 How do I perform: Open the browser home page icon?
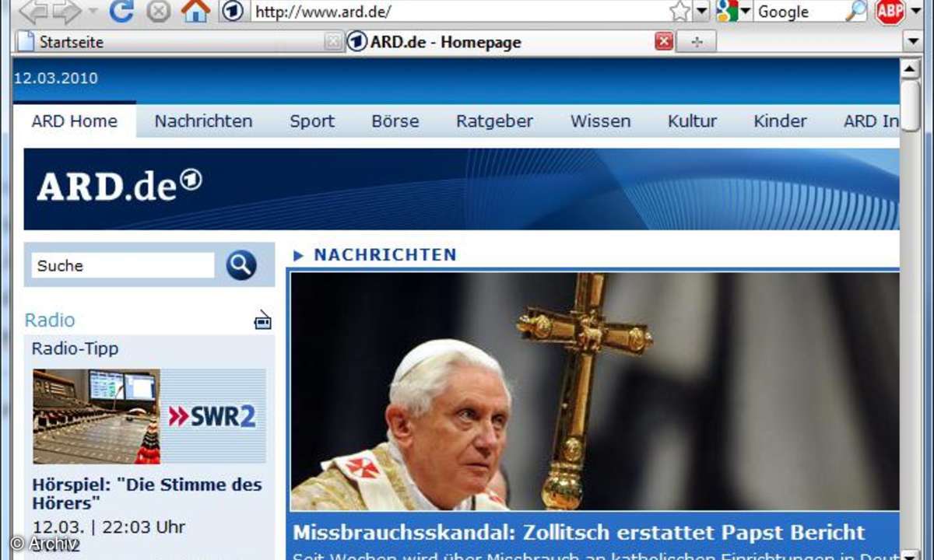click(x=195, y=11)
